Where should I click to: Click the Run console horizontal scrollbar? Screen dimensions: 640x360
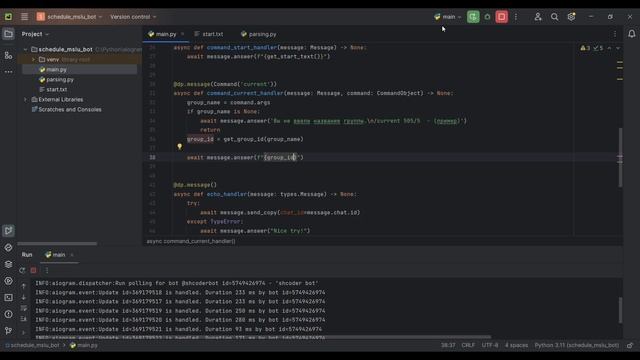(263, 337)
